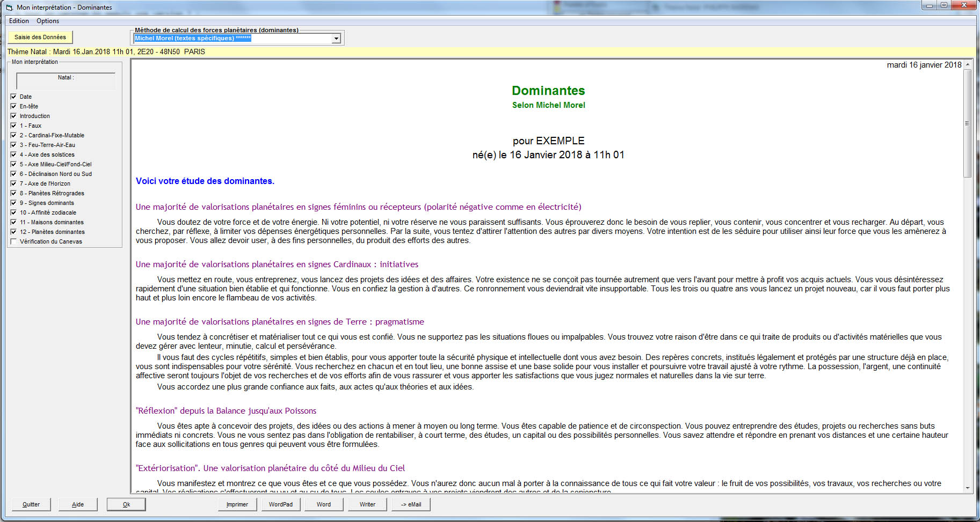This screenshot has width=980, height=522.
Task: Toggle 5 - Axe Milieu-Ciel/Fond-Ciel checkbox
Action: 13,164
